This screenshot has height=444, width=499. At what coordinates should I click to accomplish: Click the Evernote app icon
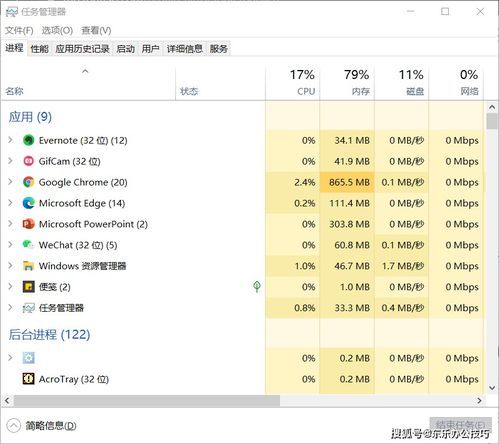coord(29,140)
